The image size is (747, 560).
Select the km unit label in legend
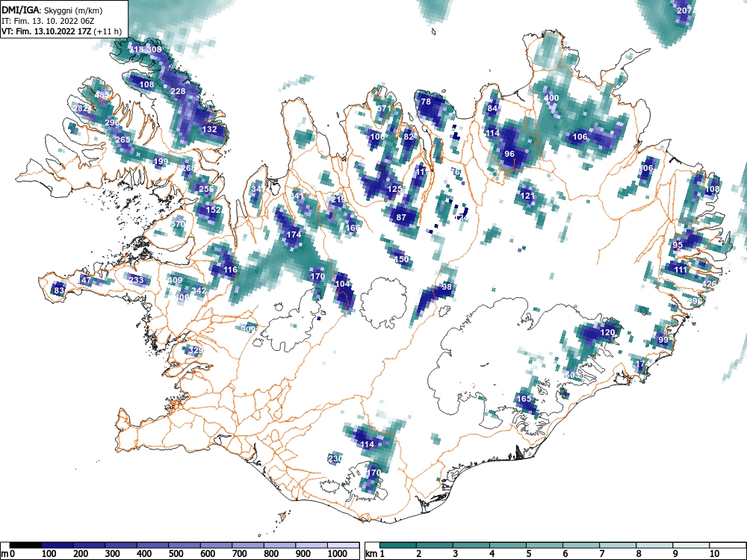(371, 553)
